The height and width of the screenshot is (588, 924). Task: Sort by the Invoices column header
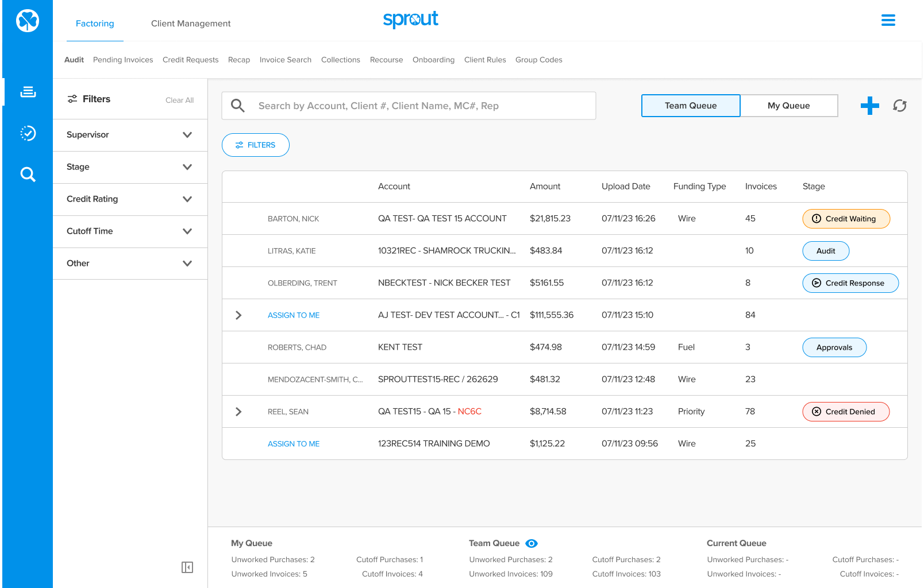761,187
